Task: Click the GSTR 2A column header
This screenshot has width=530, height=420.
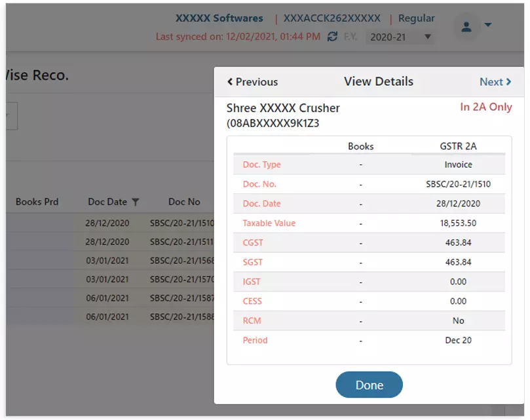Action: coord(458,146)
